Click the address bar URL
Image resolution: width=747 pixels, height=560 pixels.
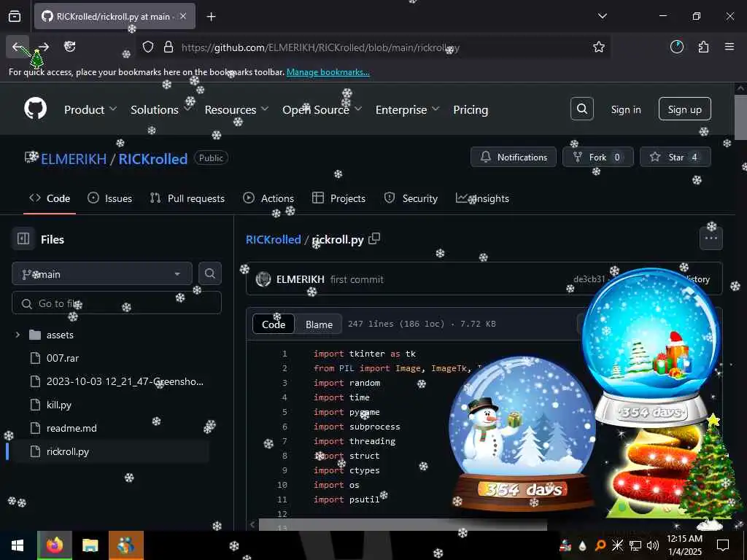tap(320, 47)
